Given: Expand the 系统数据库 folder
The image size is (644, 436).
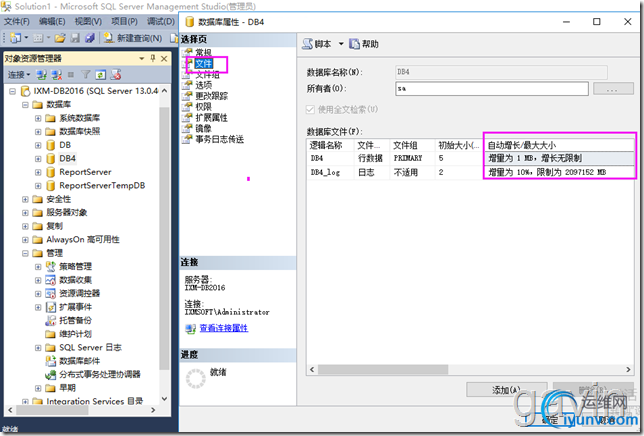Looking at the screenshot, I should coord(38,118).
